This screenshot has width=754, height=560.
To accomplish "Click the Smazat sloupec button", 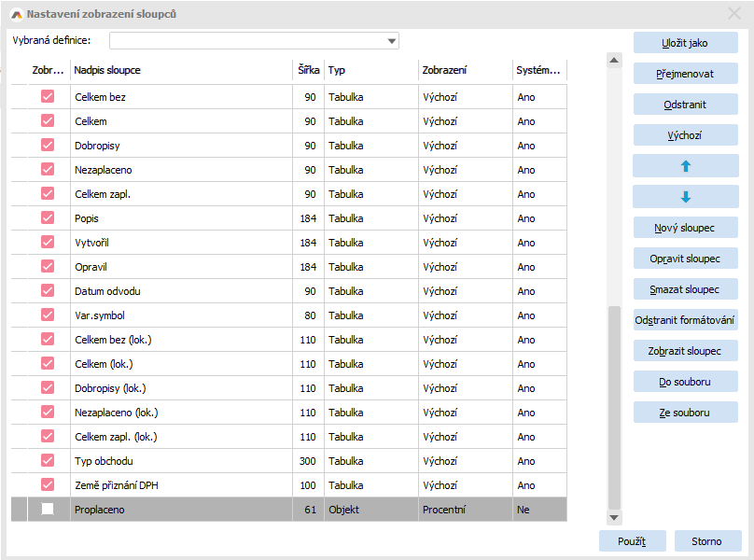I will click(685, 289).
